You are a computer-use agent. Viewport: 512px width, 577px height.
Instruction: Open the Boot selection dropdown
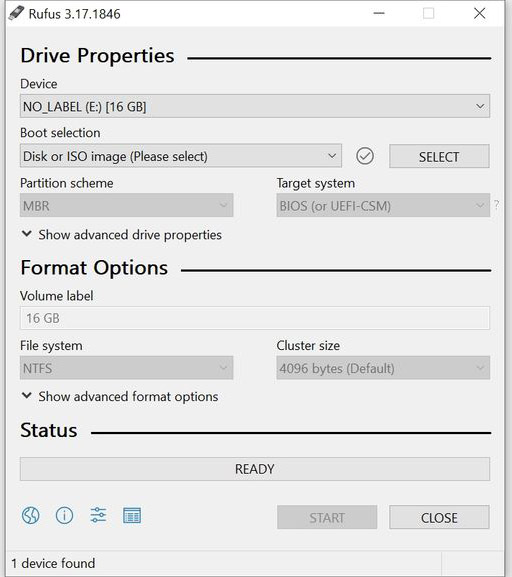click(x=181, y=156)
